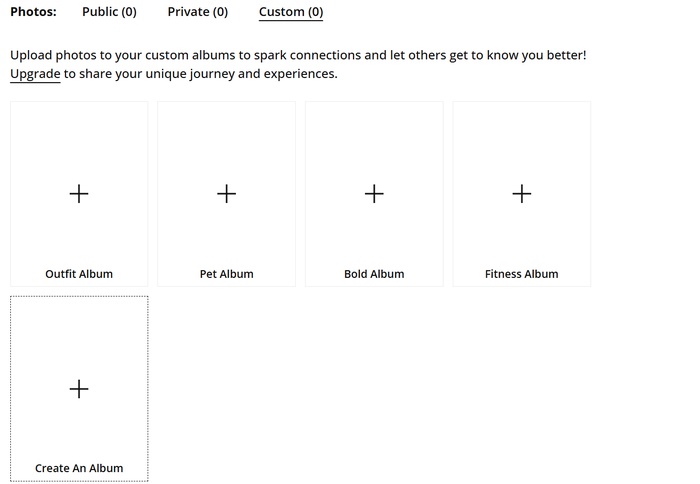Switch to the Public (0) photos tab
This screenshot has height=484, width=700.
pyautogui.click(x=109, y=12)
